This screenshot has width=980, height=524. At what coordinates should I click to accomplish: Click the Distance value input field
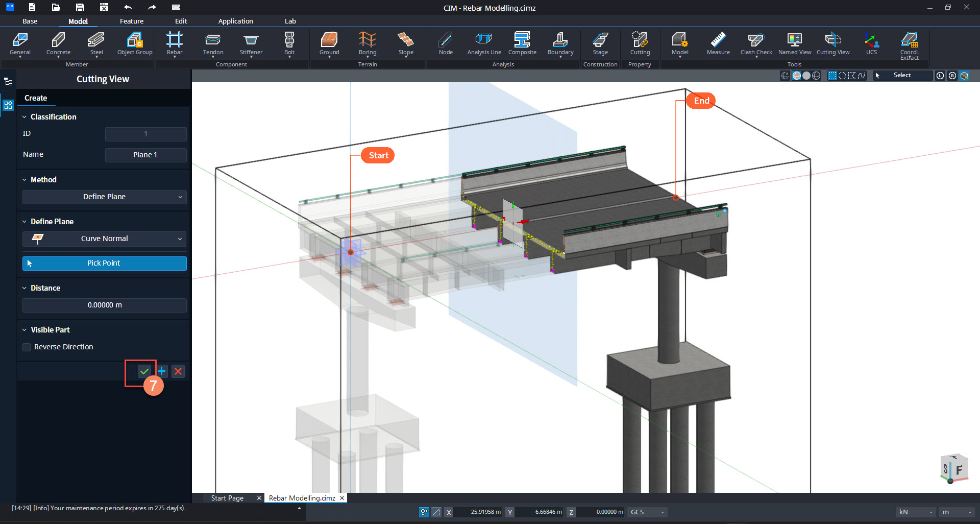(x=104, y=305)
